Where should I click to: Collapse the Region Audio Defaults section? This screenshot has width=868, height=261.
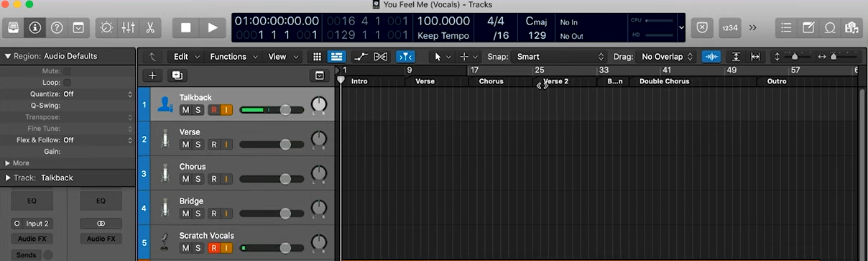(8, 56)
